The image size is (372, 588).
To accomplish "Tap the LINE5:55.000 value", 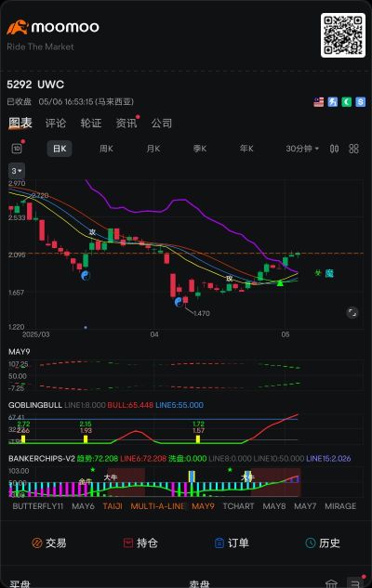I will (x=179, y=405).
